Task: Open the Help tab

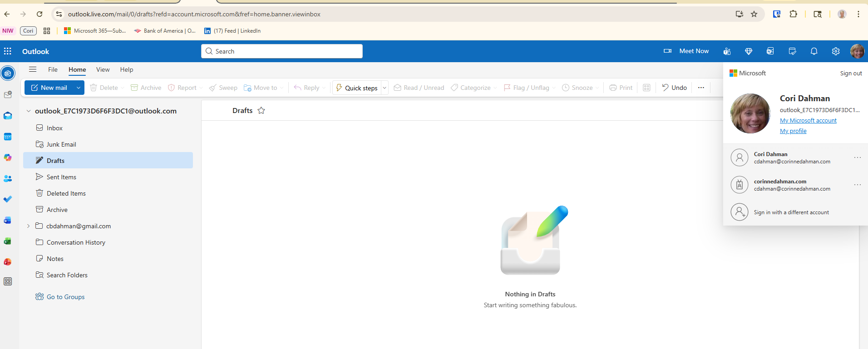Action: [x=127, y=69]
